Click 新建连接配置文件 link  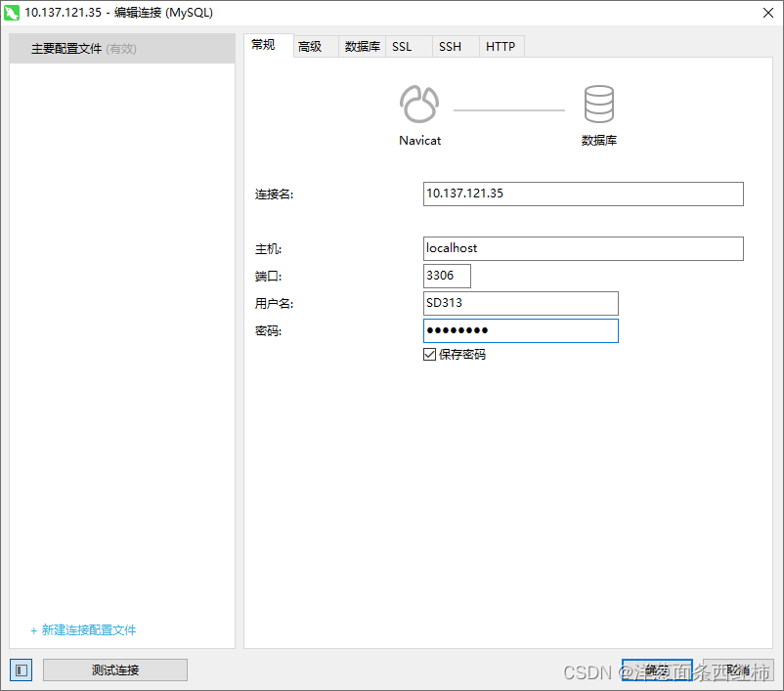83,630
